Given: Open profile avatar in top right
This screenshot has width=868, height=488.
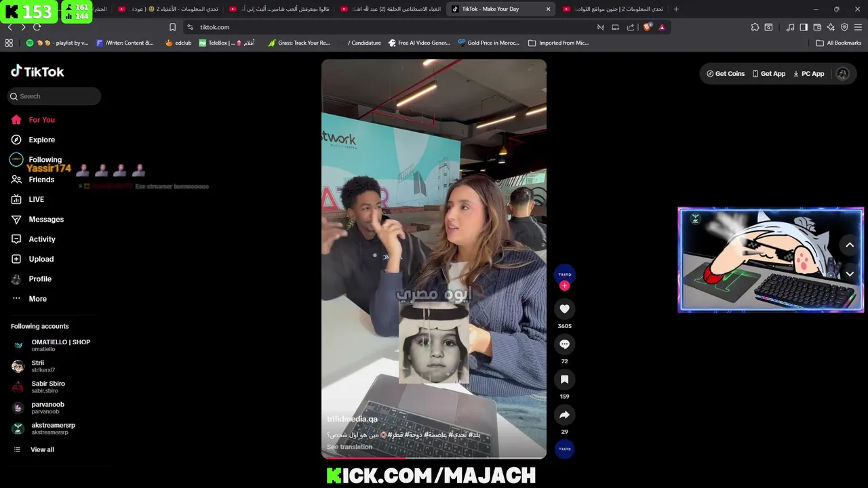Looking at the screenshot, I should coord(842,74).
